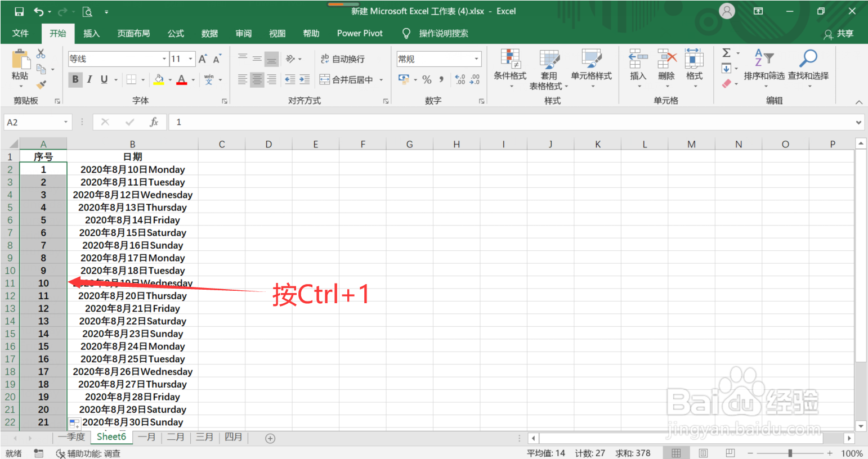This screenshot has width=868, height=459.
Task: Click the borders icon
Action: tap(131, 80)
